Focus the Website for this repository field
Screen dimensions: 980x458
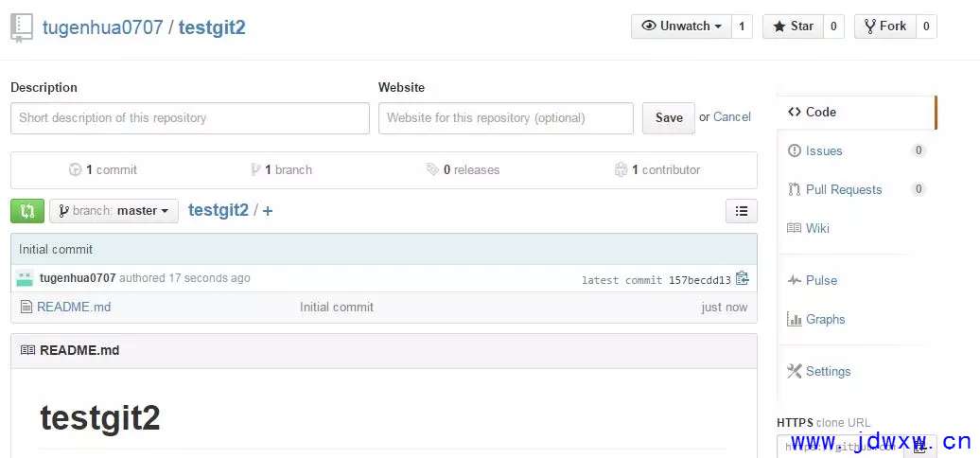(x=506, y=118)
